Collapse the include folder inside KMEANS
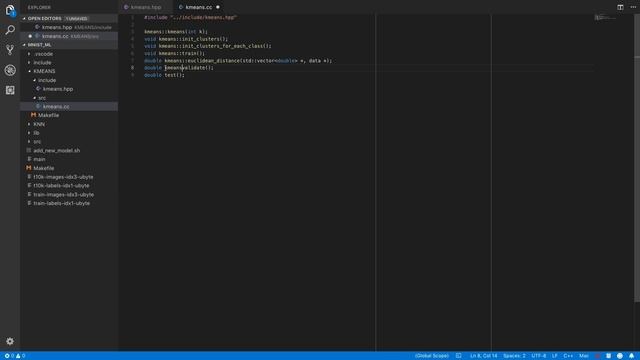The image size is (640, 360). click(x=47, y=80)
